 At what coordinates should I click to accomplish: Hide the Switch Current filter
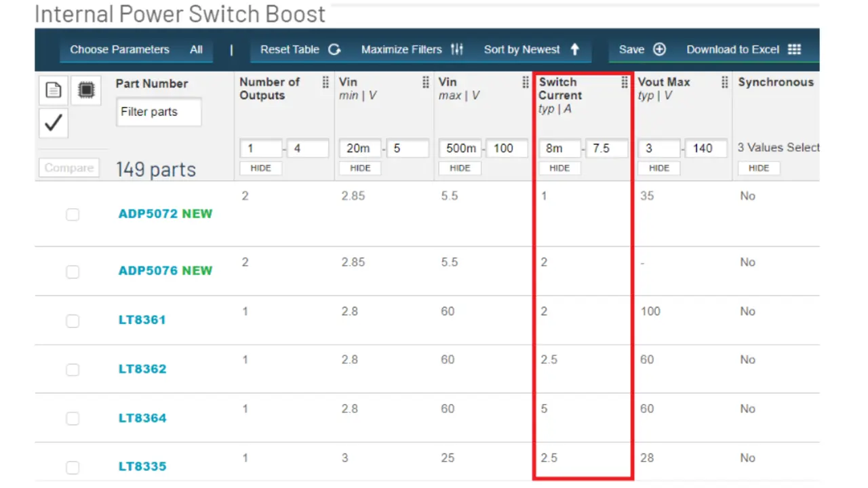(559, 168)
